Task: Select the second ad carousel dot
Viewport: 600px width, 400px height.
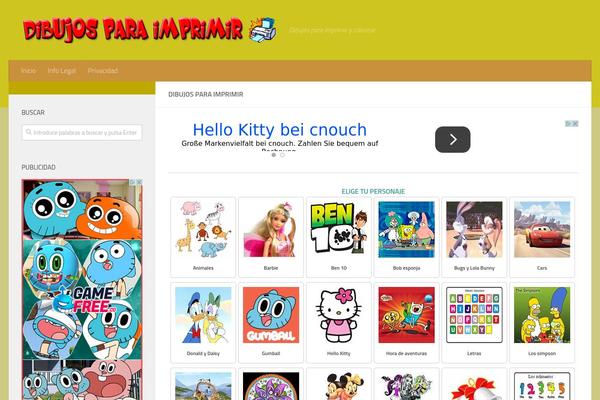Action: 282,155
